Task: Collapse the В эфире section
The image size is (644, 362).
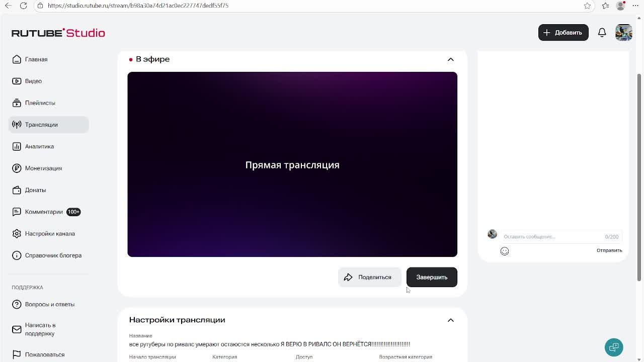Action: (x=451, y=59)
